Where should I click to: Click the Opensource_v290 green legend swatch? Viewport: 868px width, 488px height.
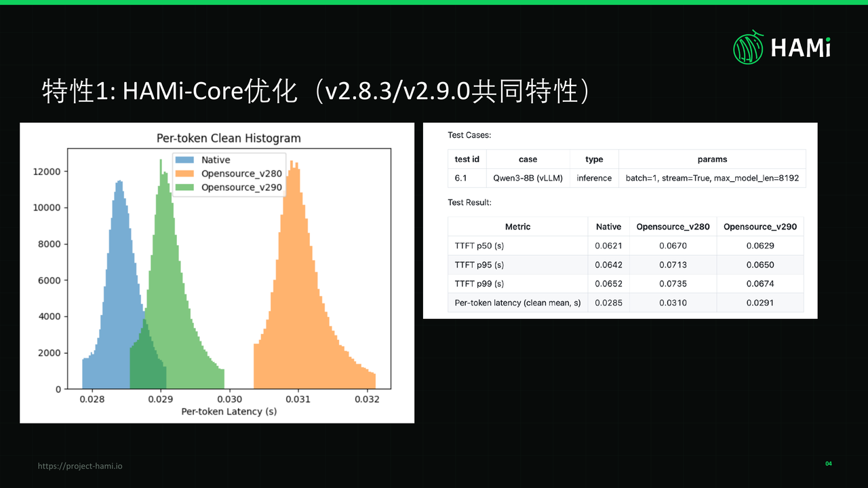185,187
